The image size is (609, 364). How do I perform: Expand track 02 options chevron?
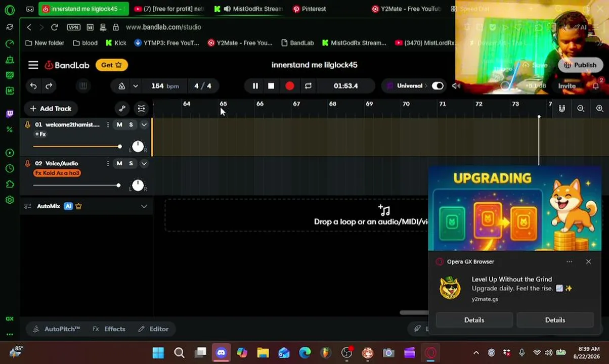coord(144,164)
